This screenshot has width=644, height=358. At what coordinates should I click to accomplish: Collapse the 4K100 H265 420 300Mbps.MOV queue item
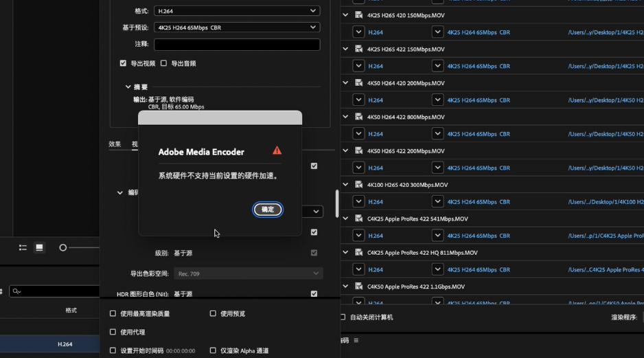tap(346, 185)
